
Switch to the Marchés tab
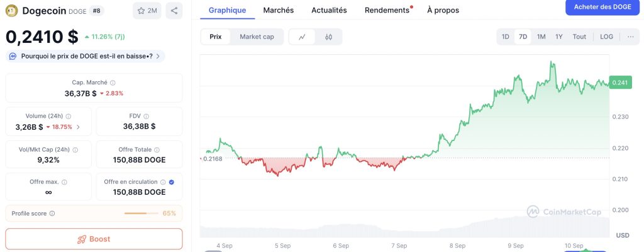pos(279,10)
